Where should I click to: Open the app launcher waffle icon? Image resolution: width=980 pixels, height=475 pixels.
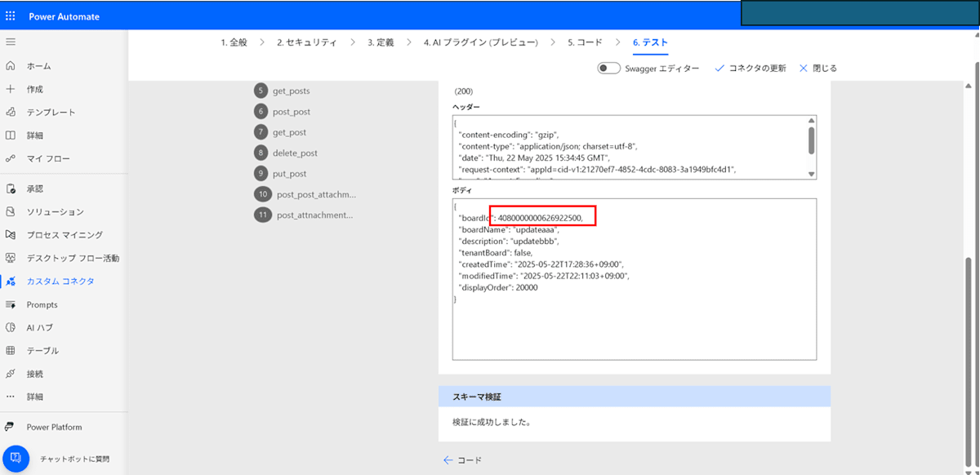(11, 16)
